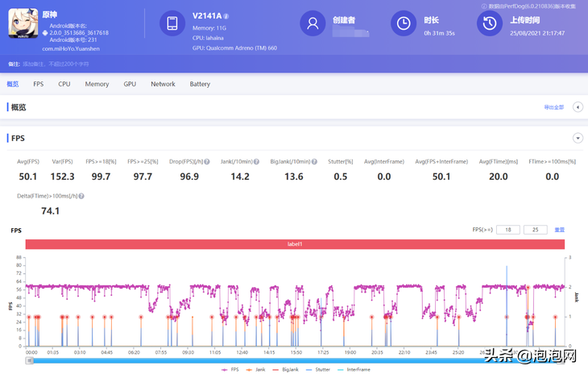
Task: Switch to the 概览 tab
Action: 13,84
